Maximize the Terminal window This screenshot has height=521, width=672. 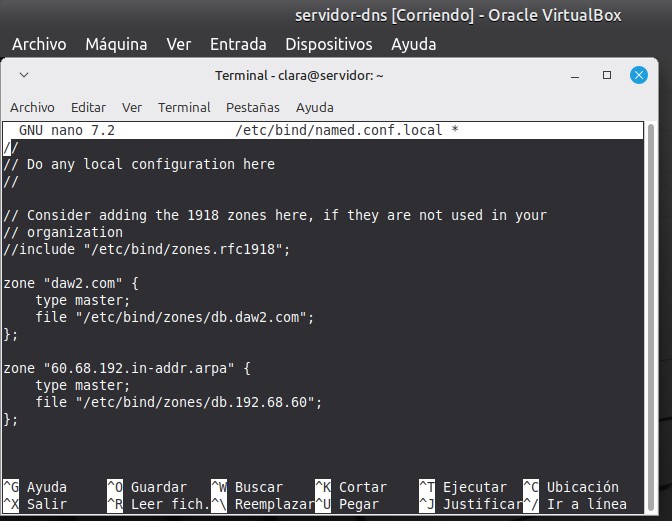607,75
